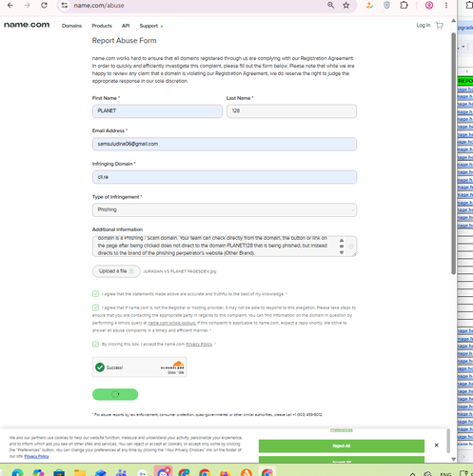The image size is (473, 476).
Task: Click First Name field containing PLANET
Action: (x=157, y=111)
